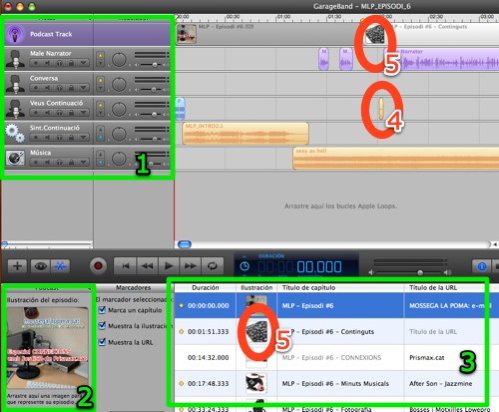Play the project
The height and width of the screenshot is (412, 499).
(x=169, y=266)
